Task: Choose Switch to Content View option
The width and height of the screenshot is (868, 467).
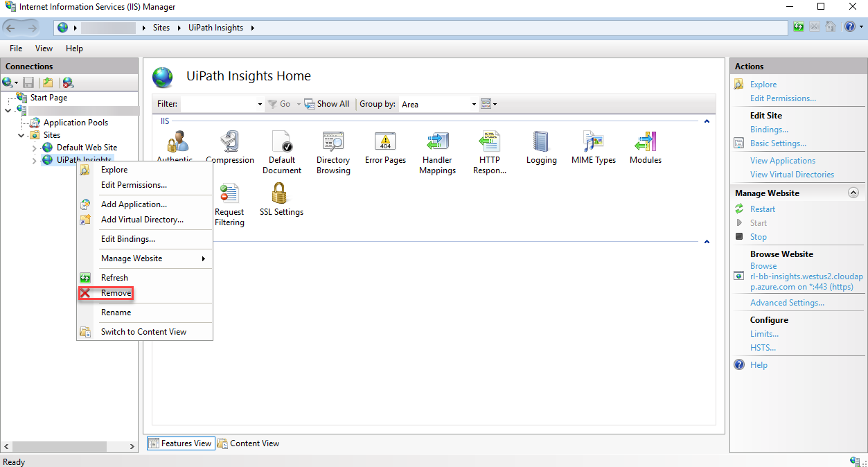Action: pos(144,332)
